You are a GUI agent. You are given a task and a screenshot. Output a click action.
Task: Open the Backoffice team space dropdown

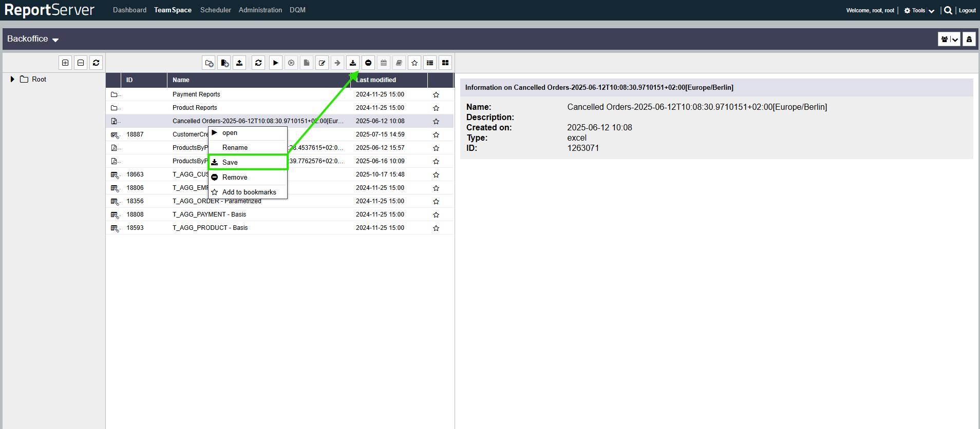point(33,39)
